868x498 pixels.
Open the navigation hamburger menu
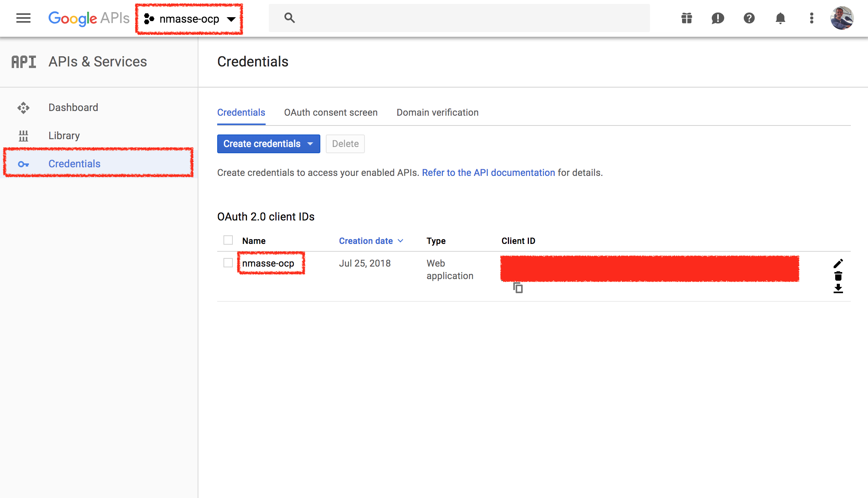tap(23, 18)
